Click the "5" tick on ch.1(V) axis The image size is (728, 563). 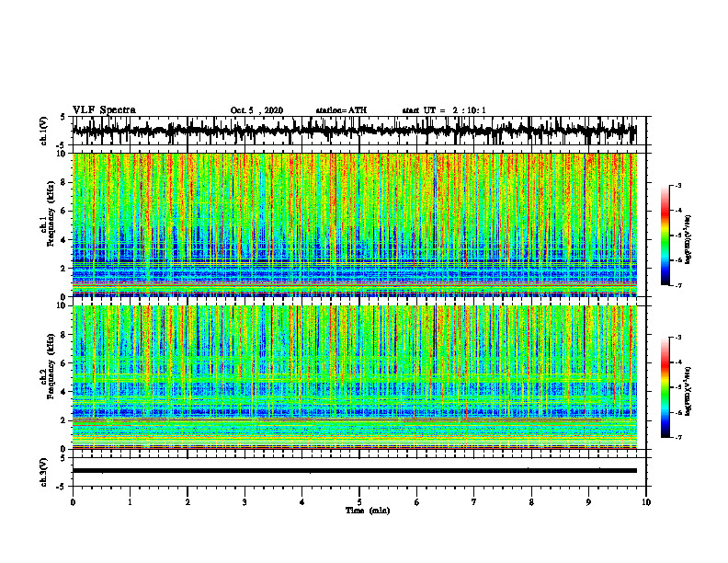pos(63,118)
